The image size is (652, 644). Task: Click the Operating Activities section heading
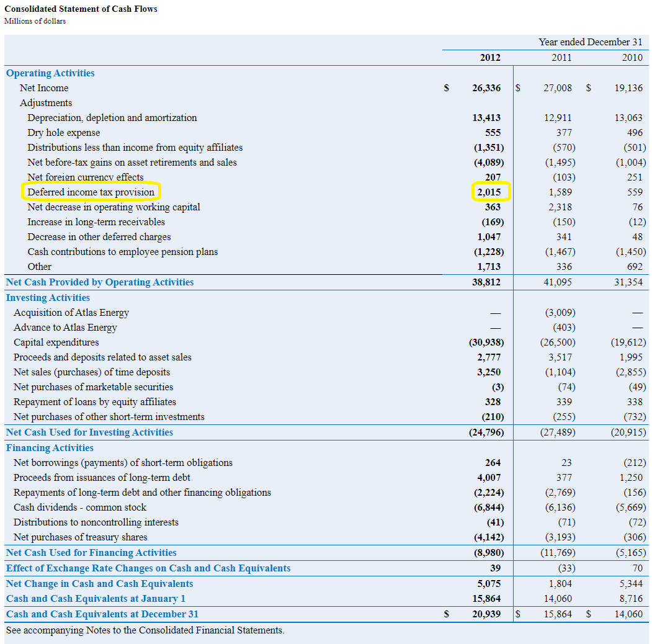tap(50, 73)
